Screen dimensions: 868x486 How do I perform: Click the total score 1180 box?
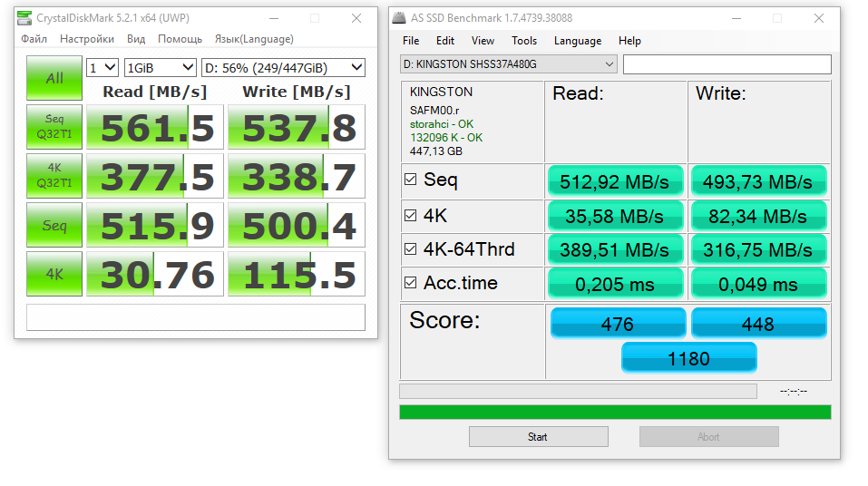[x=688, y=358]
